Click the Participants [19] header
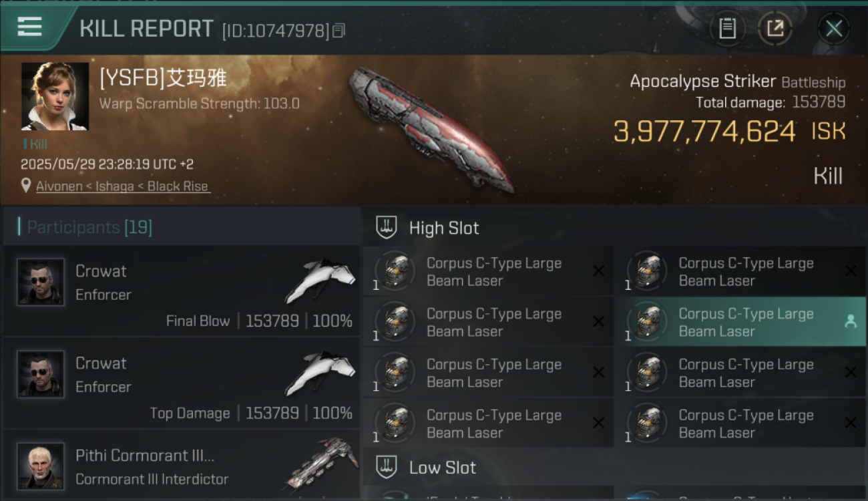 click(x=89, y=227)
